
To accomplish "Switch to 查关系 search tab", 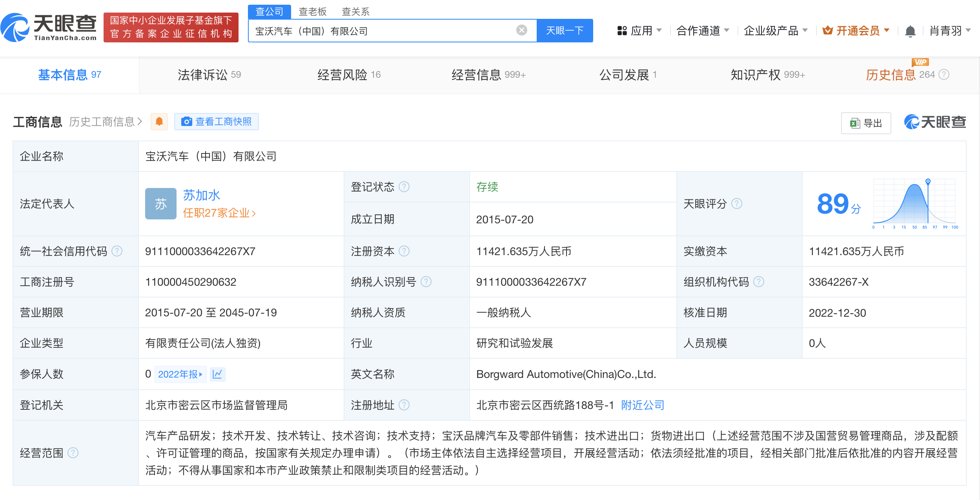I will tap(356, 12).
